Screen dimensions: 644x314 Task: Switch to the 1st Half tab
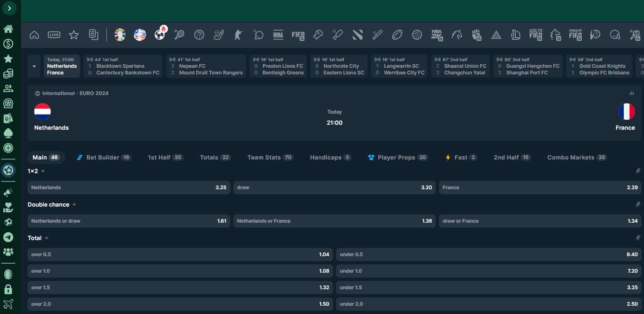tap(165, 157)
